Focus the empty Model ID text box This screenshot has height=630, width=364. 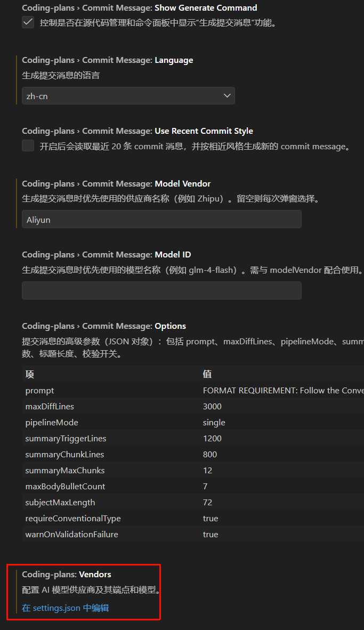tap(161, 290)
